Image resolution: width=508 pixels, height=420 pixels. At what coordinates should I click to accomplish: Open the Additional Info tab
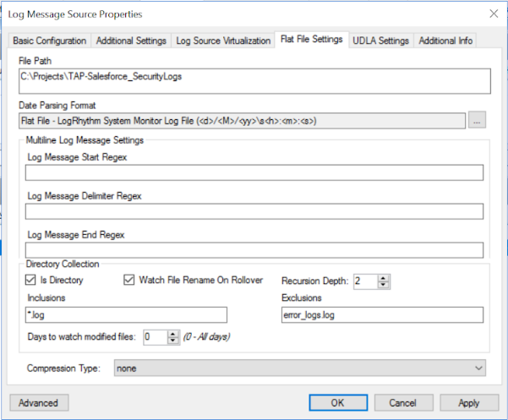point(445,41)
